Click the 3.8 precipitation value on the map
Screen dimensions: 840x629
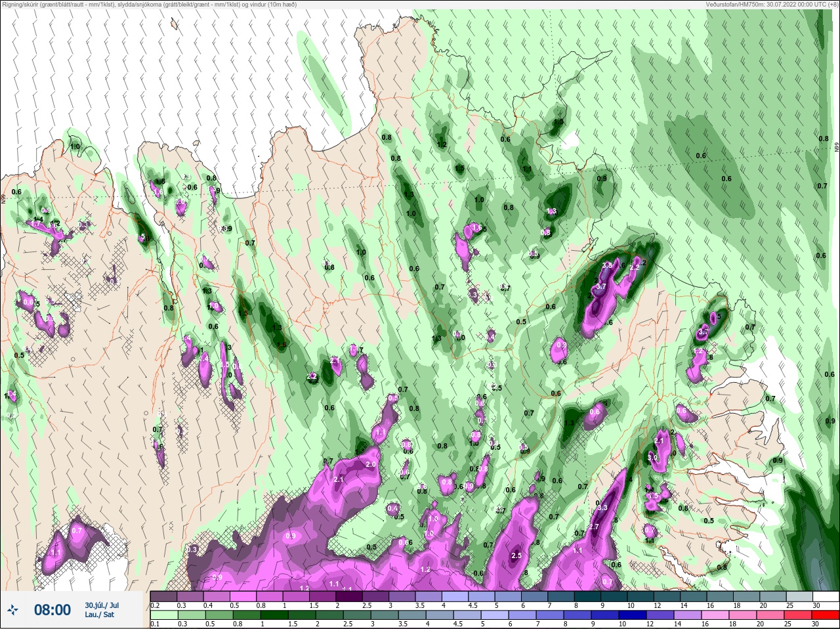pyautogui.click(x=607, y=265)
